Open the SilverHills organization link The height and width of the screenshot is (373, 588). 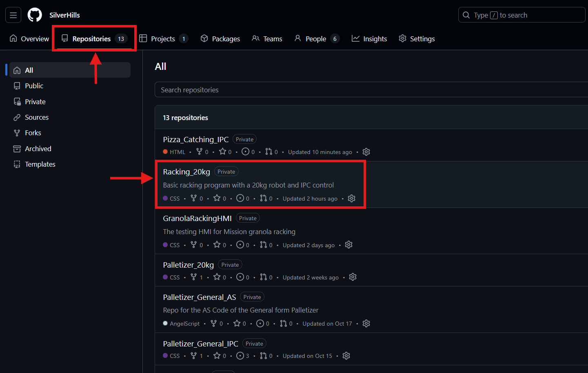point(64,15)
